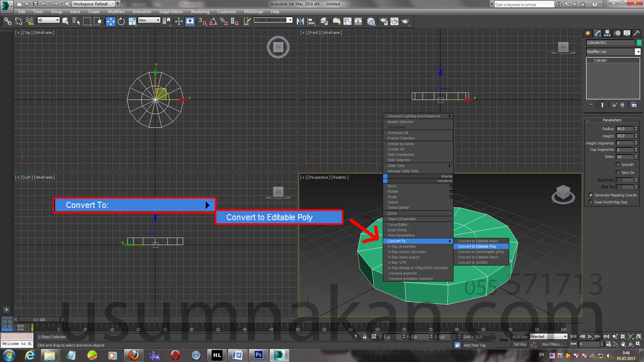This screenshot has width=644, height=362.
Task: Open the Modifier List dropdown
Action: [x=637, y=51]
